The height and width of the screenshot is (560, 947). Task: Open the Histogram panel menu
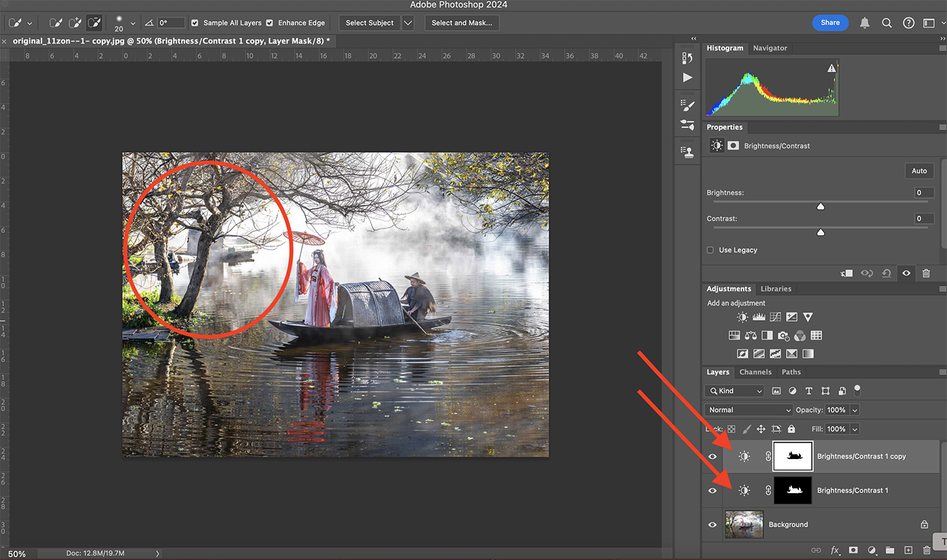(942, 48)
